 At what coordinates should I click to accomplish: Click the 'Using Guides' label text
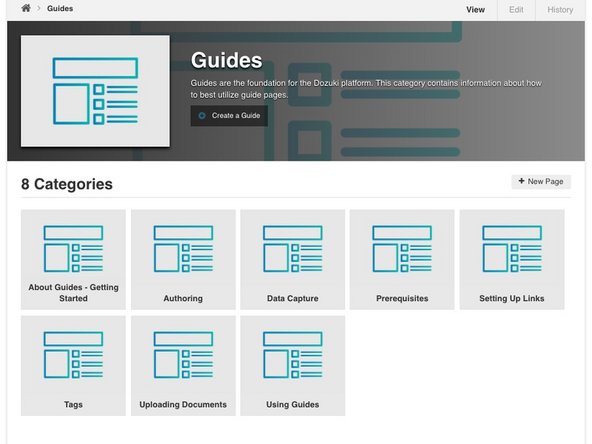click(x=293, y=404)
